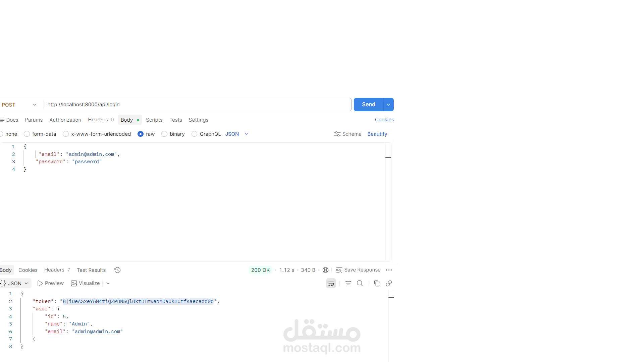Open response more options ellipsis

click(x=389, y=270)
